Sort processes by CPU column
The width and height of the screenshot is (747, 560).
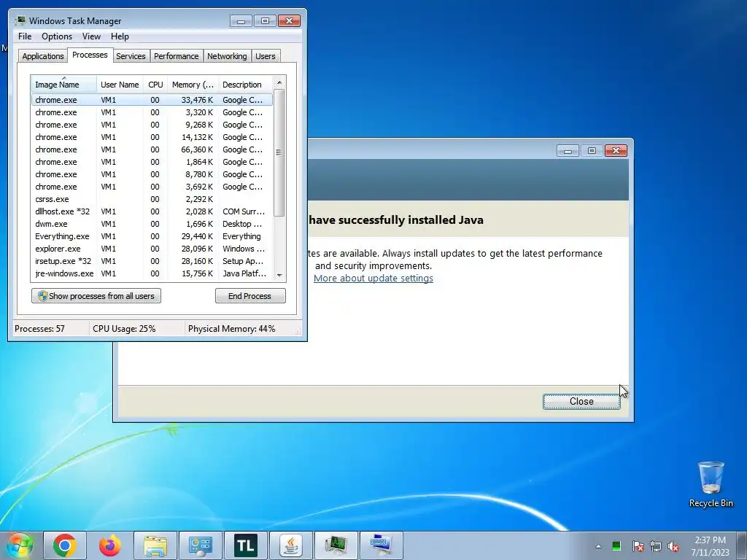[x=155, y=85]
